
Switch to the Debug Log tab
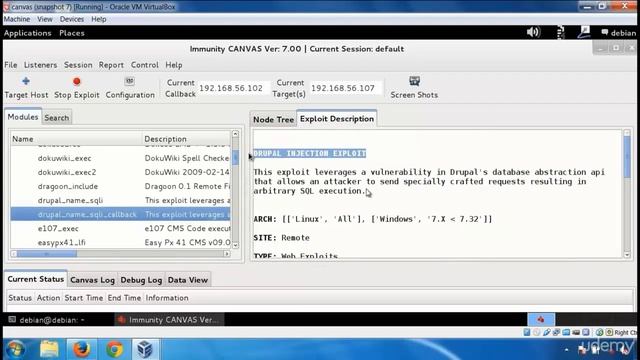[141, 280]
